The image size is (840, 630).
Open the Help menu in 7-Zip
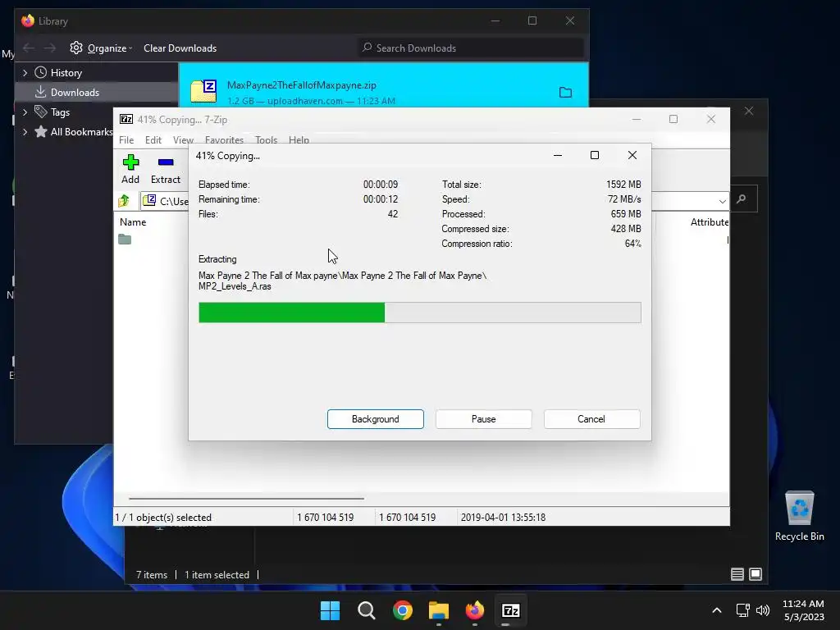point(299,139)
